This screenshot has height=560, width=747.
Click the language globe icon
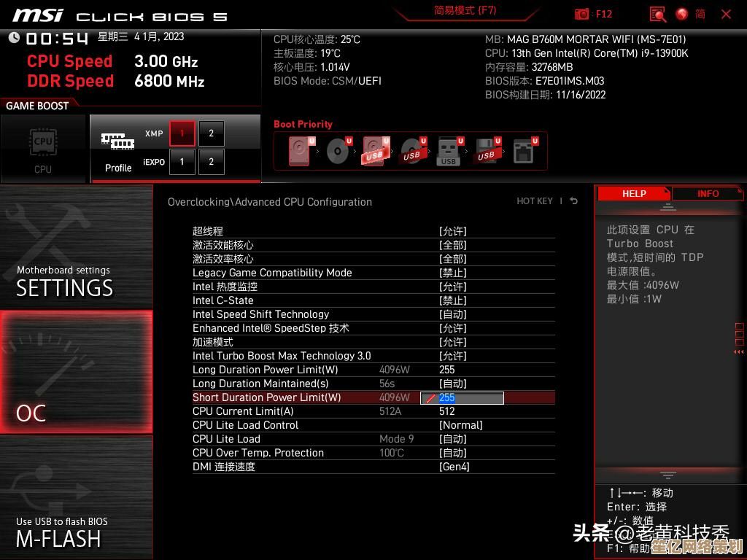pos(682,14)
